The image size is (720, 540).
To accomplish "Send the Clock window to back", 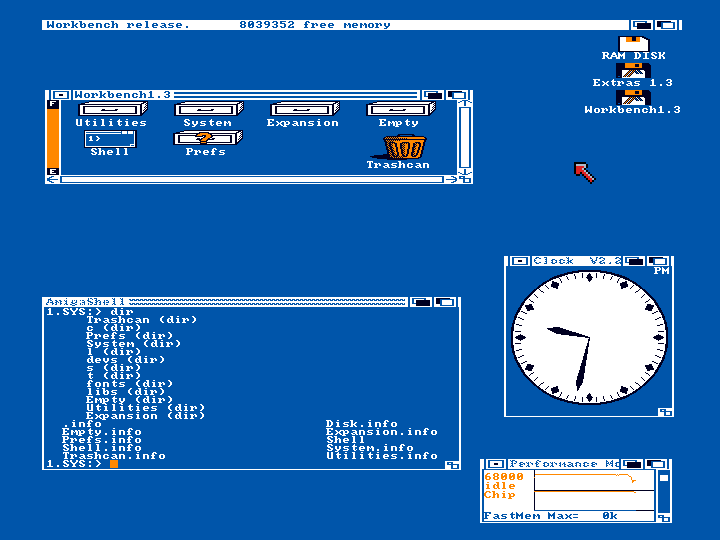I will pos(635,261).
